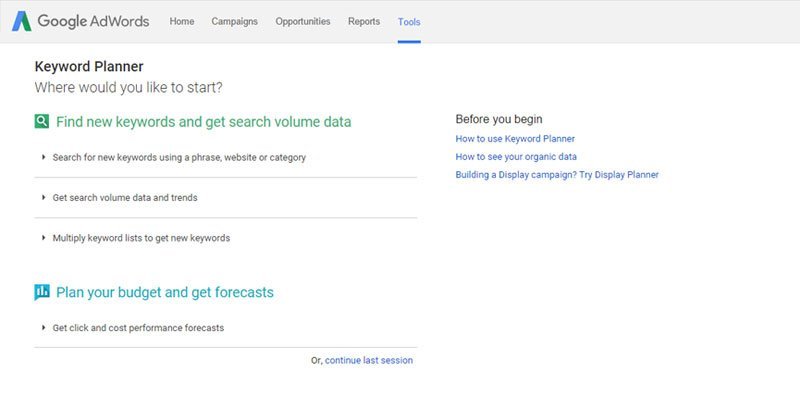Open the Reports tab
The height and width of the screenshot is (400, 800).
click(364, 21)
